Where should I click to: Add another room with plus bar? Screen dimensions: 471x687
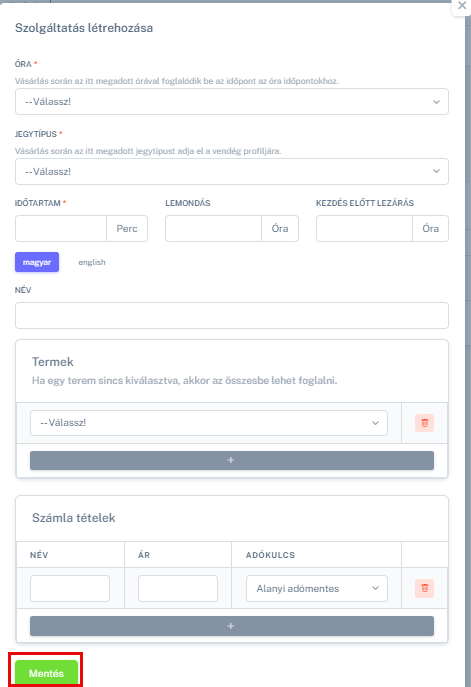(232, 460)
